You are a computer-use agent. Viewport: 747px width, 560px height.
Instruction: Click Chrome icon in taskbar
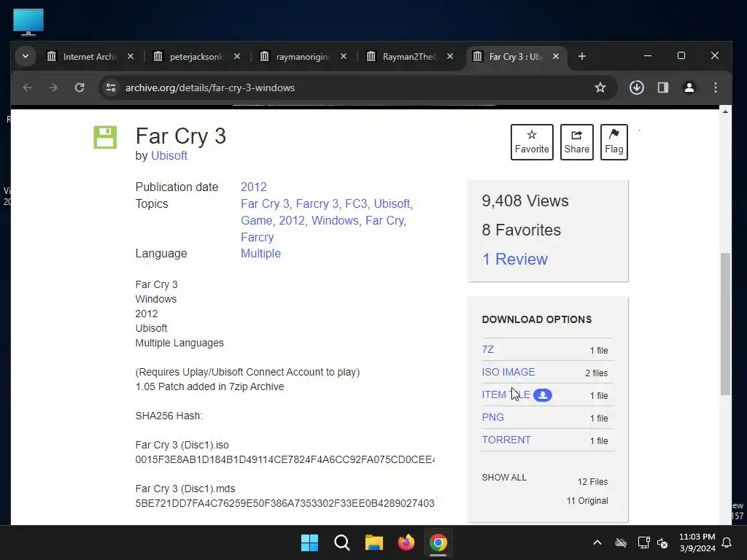pos(438,542)
